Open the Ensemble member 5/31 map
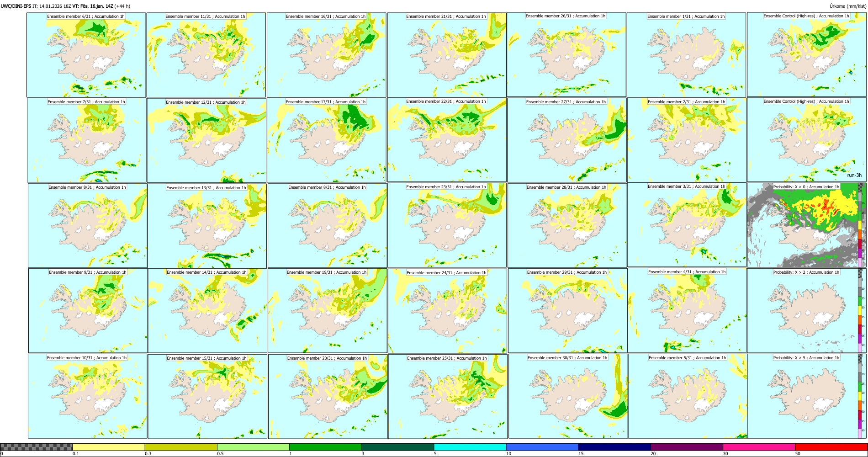This screenshot has height=457, width=868. pyautogui.click(x=688, y=396)
